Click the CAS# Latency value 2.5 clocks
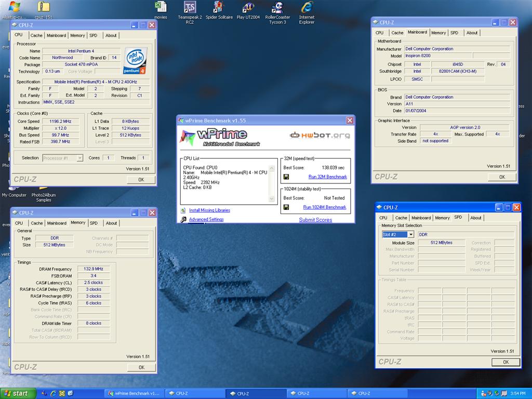Image resolution: width=532 pixels, height=399 pixels. pos(94,283)
